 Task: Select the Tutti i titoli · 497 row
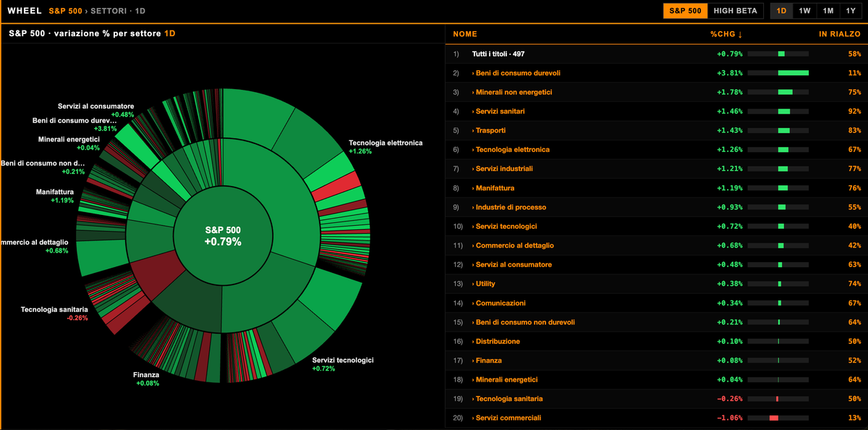657,54
